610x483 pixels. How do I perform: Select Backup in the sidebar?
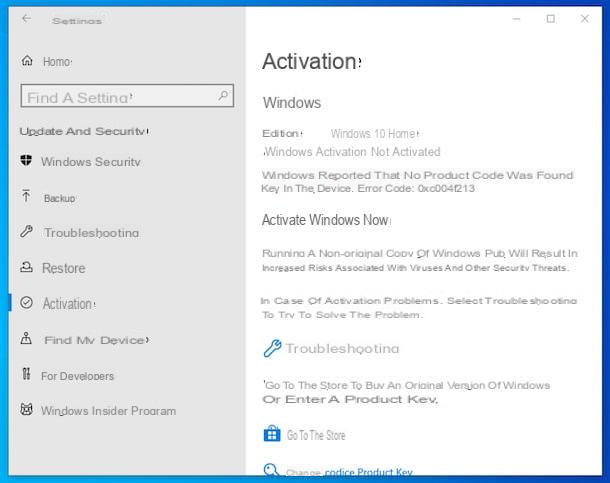click(60, 198)
